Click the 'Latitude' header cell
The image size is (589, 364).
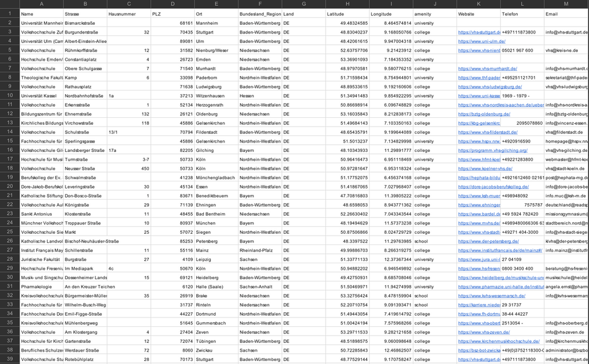tap(348, 14)
